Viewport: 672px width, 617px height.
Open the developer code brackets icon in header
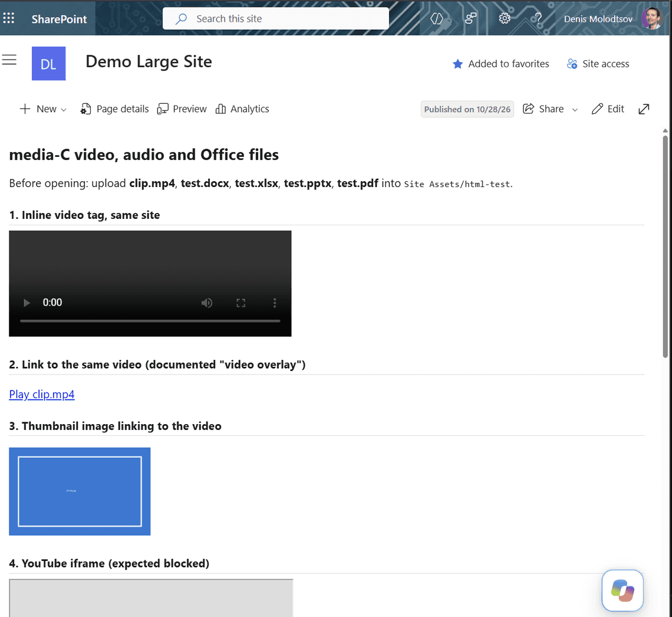click(436, 18)
